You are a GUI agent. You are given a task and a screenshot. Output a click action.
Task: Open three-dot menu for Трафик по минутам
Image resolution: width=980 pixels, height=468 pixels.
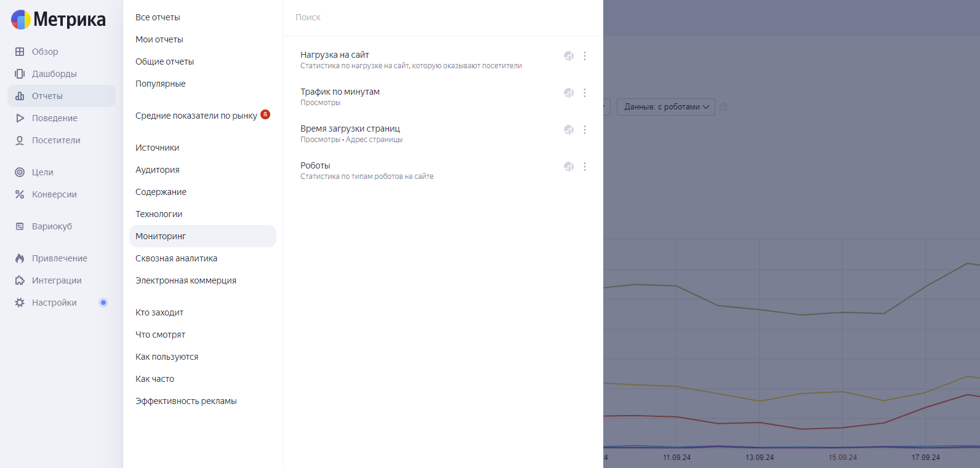pyautogui.click(x=585, y=93)
